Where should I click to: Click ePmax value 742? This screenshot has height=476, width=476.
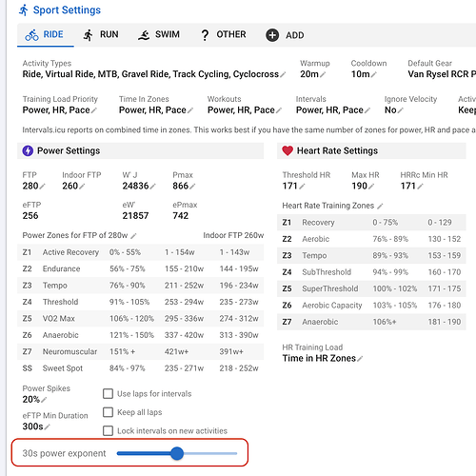click(181, 216)
